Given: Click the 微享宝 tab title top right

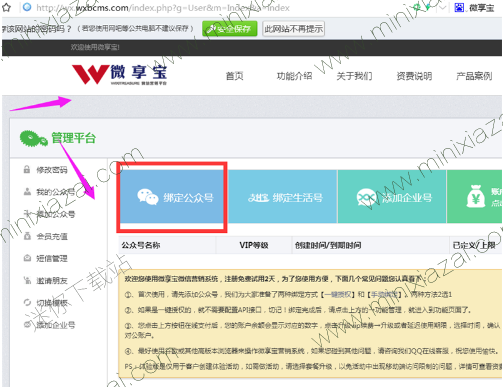Looking at the screenshot, I should click(x=481, y=7).
